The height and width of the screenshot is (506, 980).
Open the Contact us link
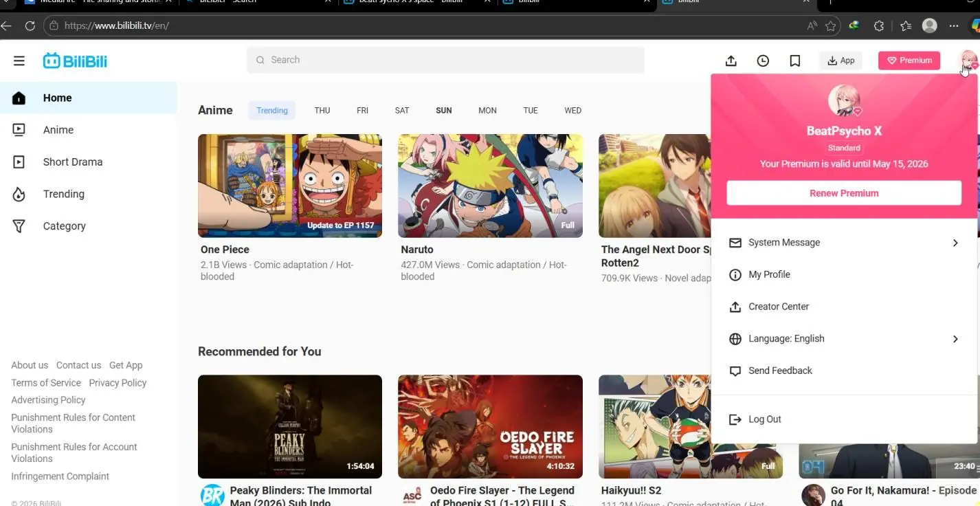coord(78,365)
